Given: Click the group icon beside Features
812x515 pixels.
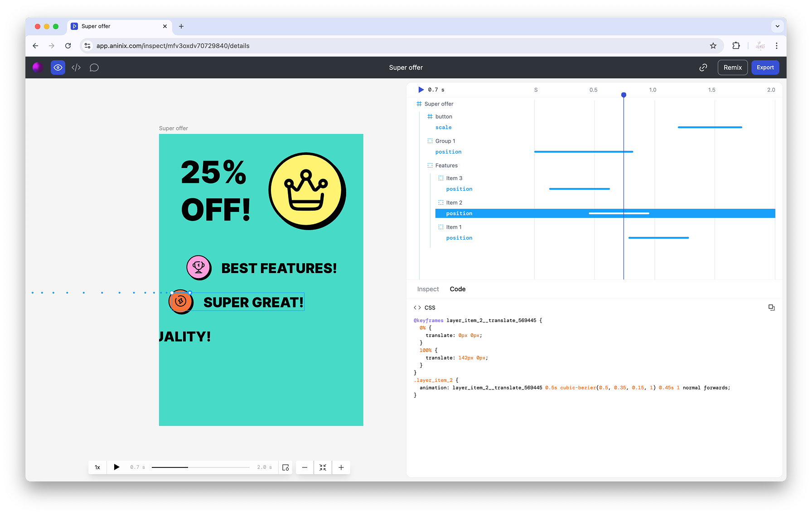Looking at the screenshot, I should [x=430, y=165].
